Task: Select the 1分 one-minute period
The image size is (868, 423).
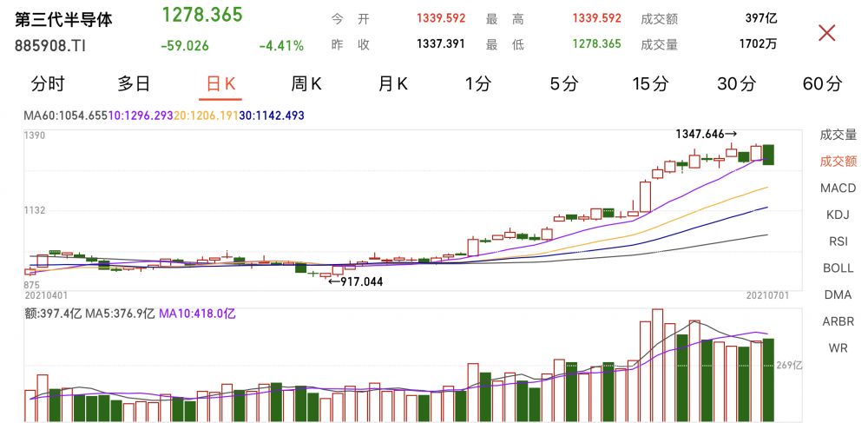Action: point(477,84)
